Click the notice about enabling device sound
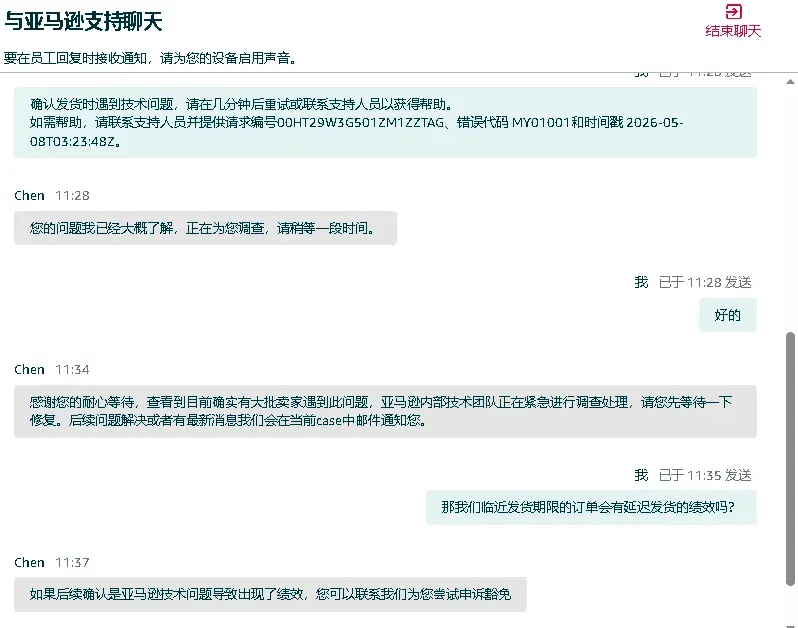 tap(150, 58)
